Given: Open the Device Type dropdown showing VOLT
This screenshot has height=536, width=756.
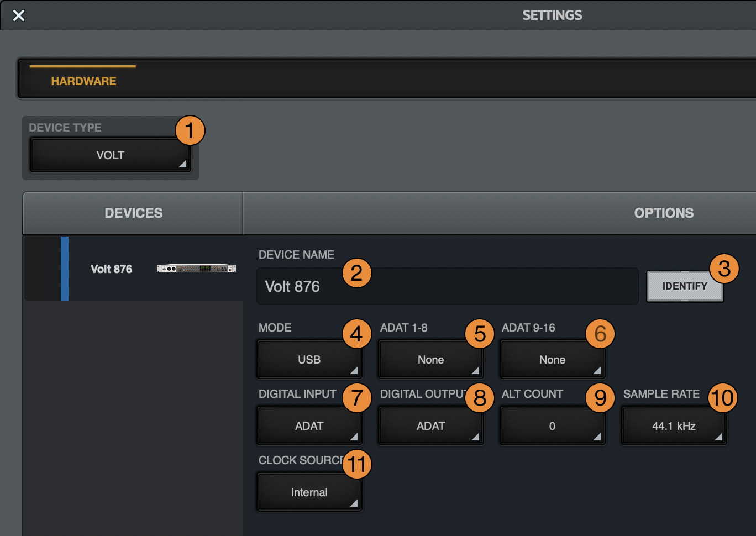Looking at the screenshot, I should [110, 155].
